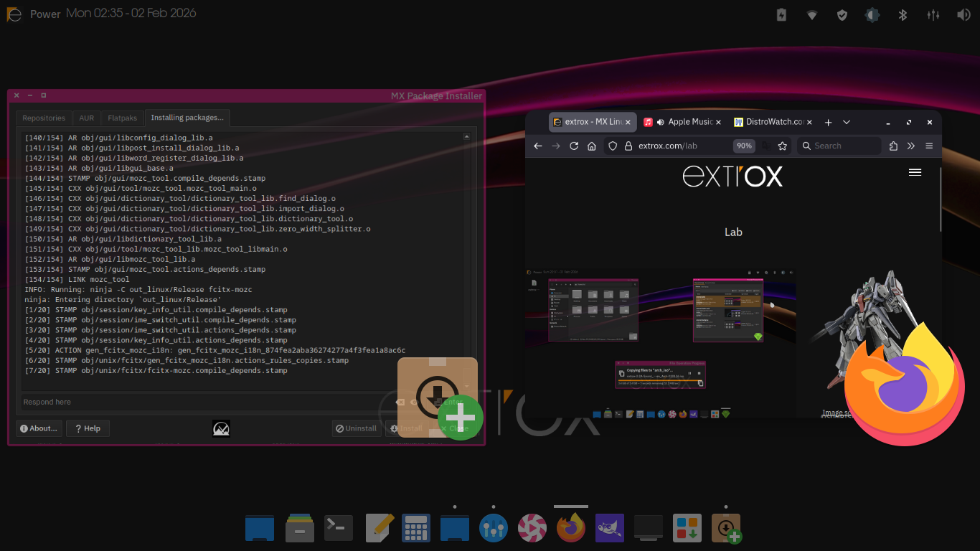Open the mixer sliders tray icon
Screen dimensions: 980x551
933,14
